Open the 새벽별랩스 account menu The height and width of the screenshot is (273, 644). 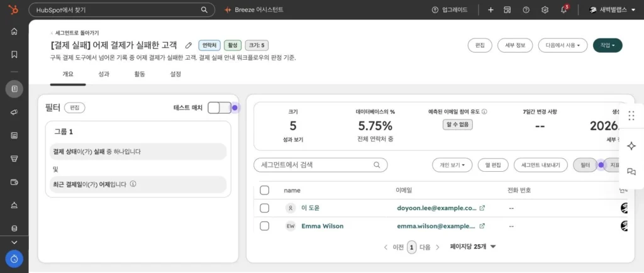coord(611,10)
